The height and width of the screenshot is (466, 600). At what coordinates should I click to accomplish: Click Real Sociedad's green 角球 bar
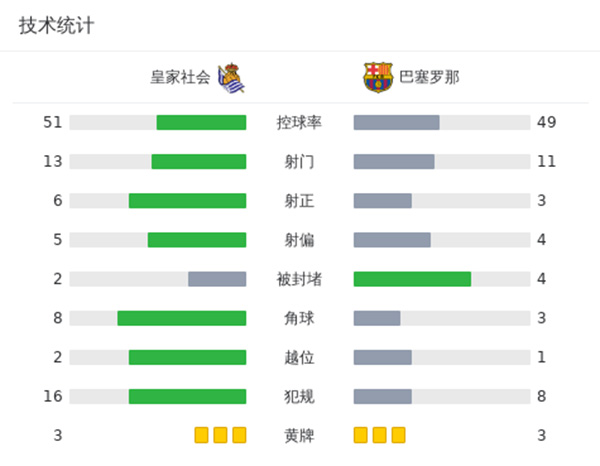pos(182,318)
